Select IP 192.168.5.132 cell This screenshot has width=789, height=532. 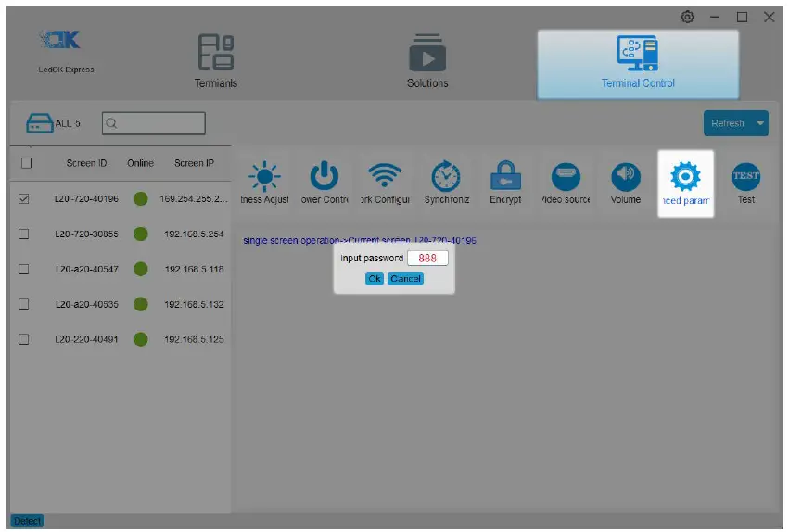(x=194, y=304)
